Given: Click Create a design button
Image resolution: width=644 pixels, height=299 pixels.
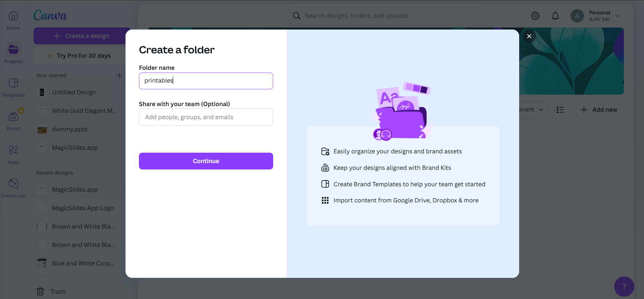Looking at the screenshot, I should [82, 36].
